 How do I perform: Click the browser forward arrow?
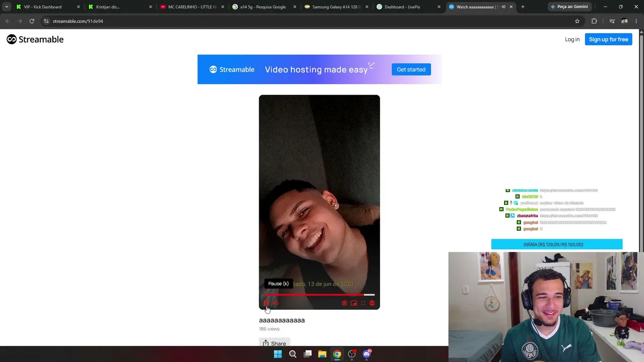pyautogui.click(x=20, y=21)
